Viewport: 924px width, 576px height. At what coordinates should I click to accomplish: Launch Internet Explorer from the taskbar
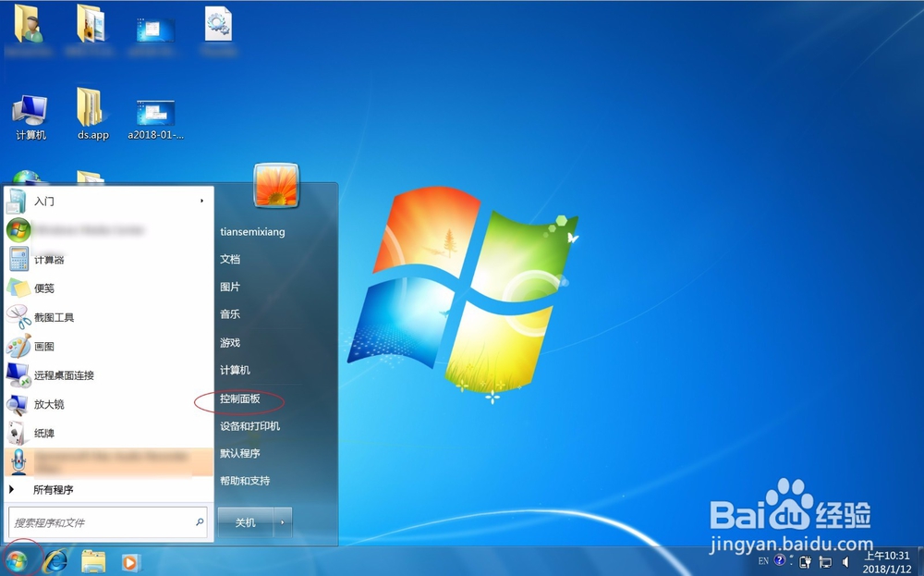(56, 561)
